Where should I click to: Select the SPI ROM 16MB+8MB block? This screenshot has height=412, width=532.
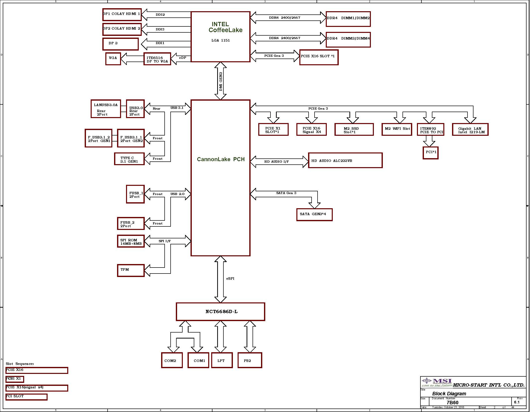click(131, 241)
